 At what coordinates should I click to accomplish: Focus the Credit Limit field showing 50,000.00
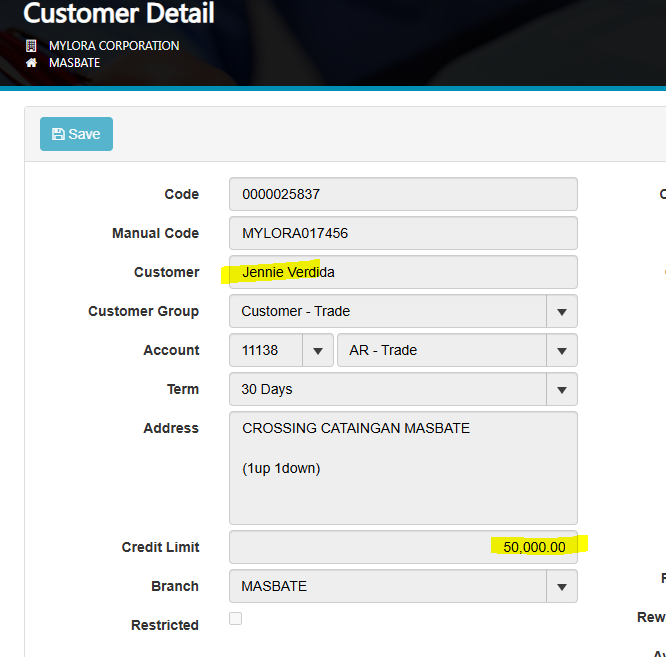(403, 547)
